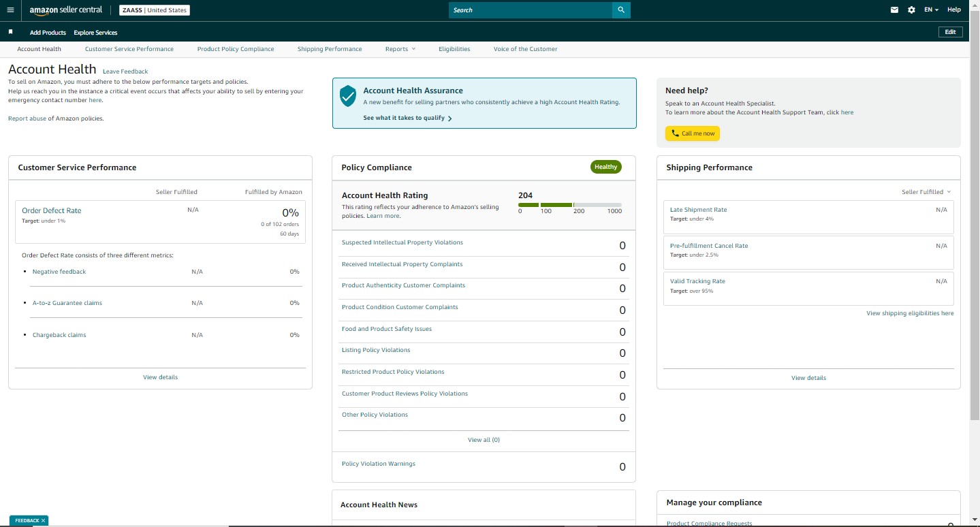This screenshot has width=980, height=527.
Task: Open the Negative feedback metric link
Action: coord(59,272)
